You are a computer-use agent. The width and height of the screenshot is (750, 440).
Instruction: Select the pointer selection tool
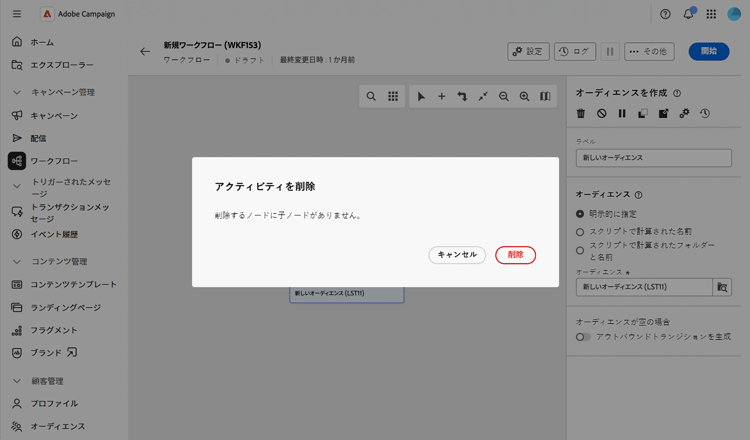(421, 96)
